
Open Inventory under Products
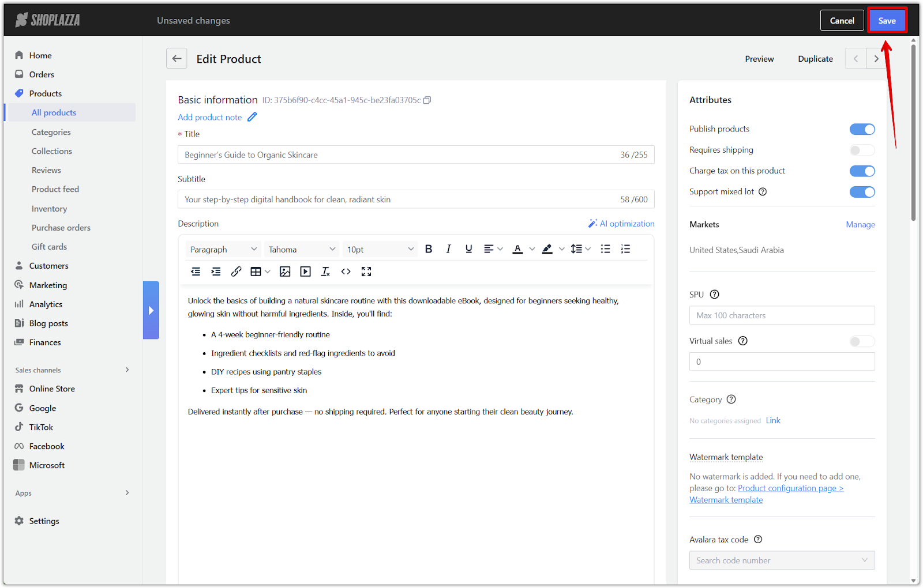tap(49, 209)
